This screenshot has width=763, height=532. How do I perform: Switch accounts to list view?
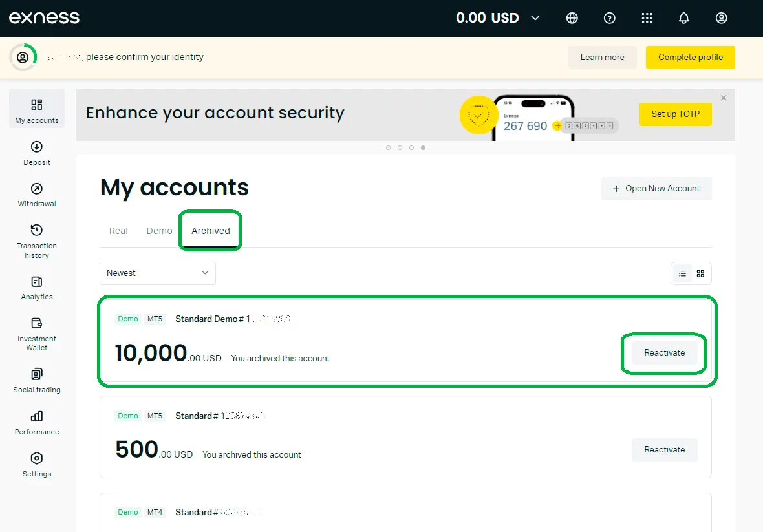[x=682, y=273]
